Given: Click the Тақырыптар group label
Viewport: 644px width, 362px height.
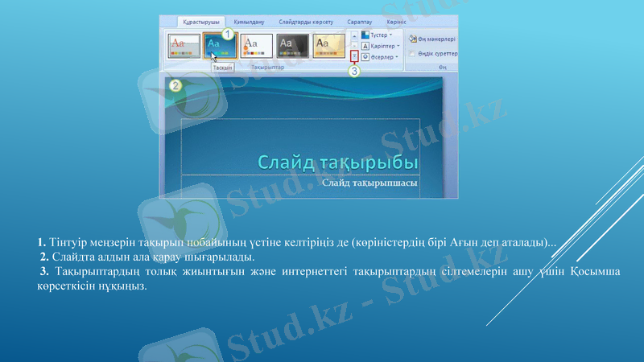Looking at the screenshot, I should click(x=267, y=68).
